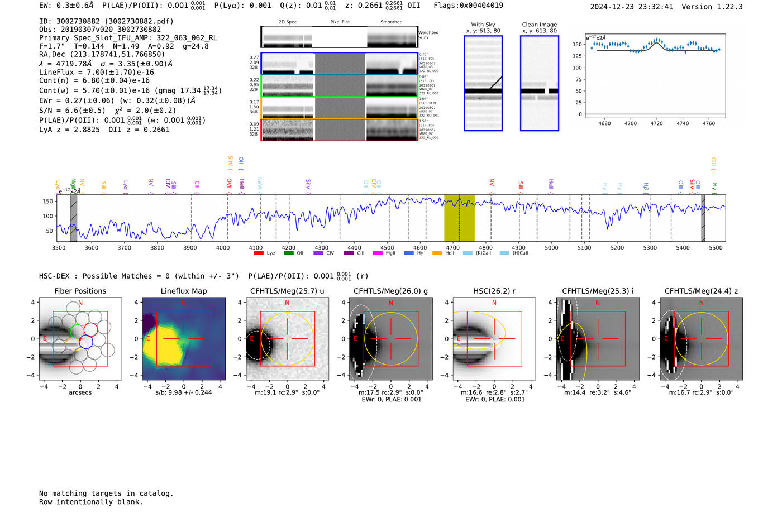Select the blue-bordered 2D spectrum fiber row
Viewport: 782px width, 532px height.
click(x=339, y=64)
